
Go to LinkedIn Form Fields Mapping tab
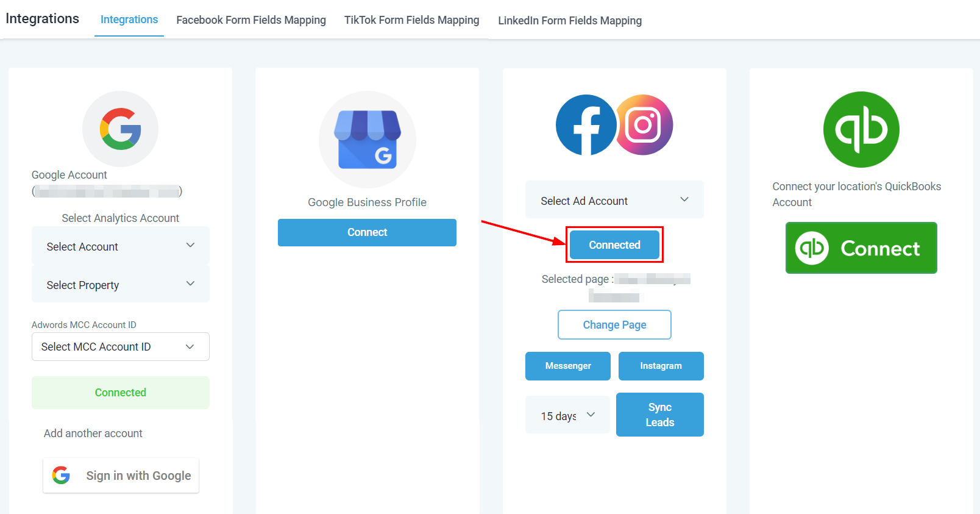pos(570,21)
